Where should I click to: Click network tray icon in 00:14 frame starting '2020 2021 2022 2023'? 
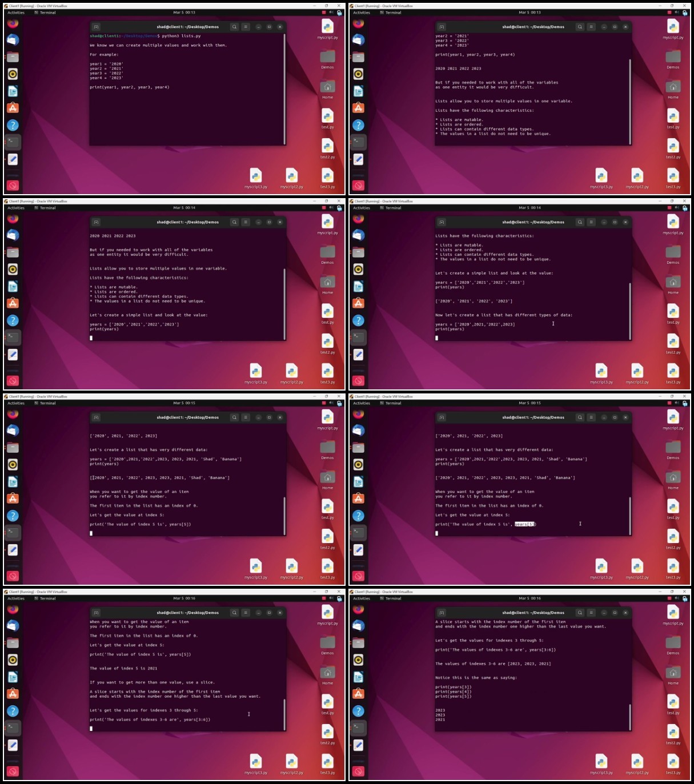[339, 208]
